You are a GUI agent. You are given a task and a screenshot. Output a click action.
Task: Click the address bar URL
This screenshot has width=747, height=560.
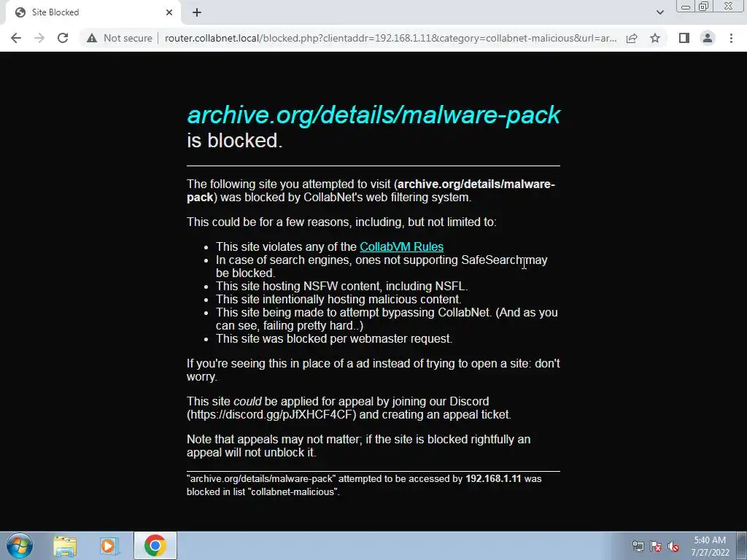(391, 38)
